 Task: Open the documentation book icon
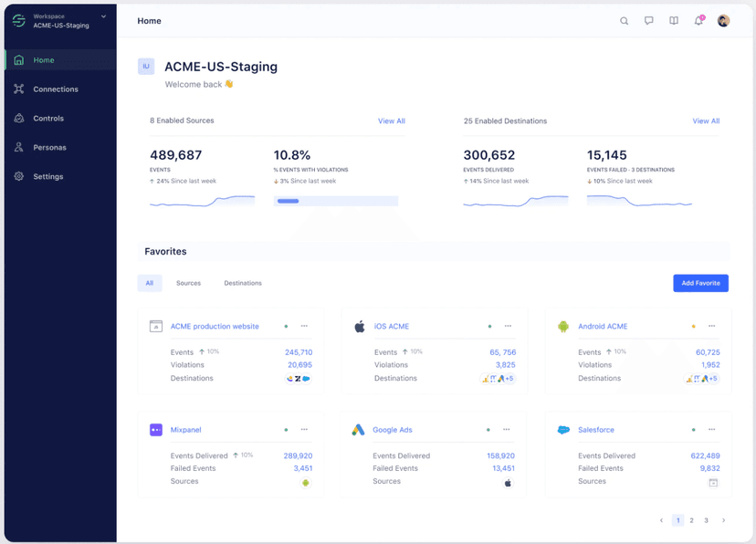674,21
